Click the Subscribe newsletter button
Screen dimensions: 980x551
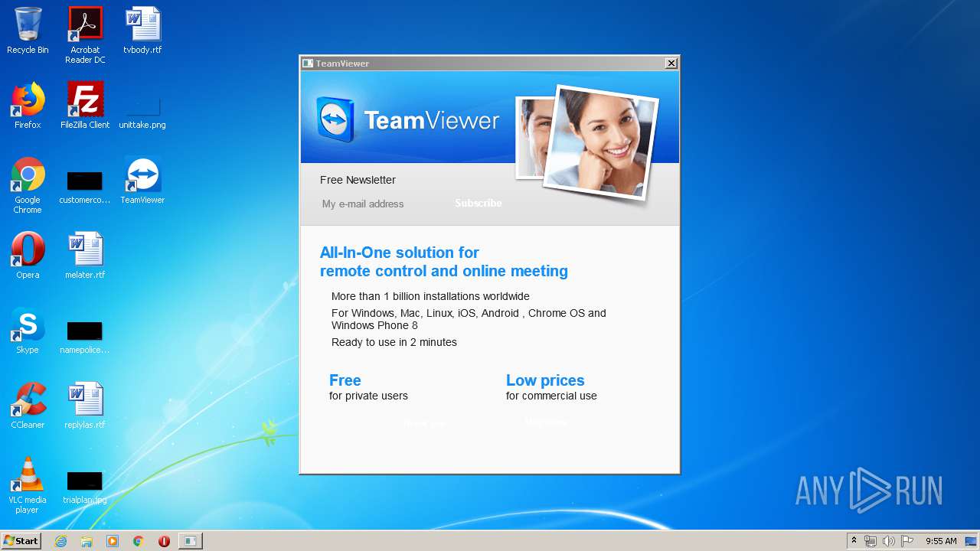click(479, 204)
